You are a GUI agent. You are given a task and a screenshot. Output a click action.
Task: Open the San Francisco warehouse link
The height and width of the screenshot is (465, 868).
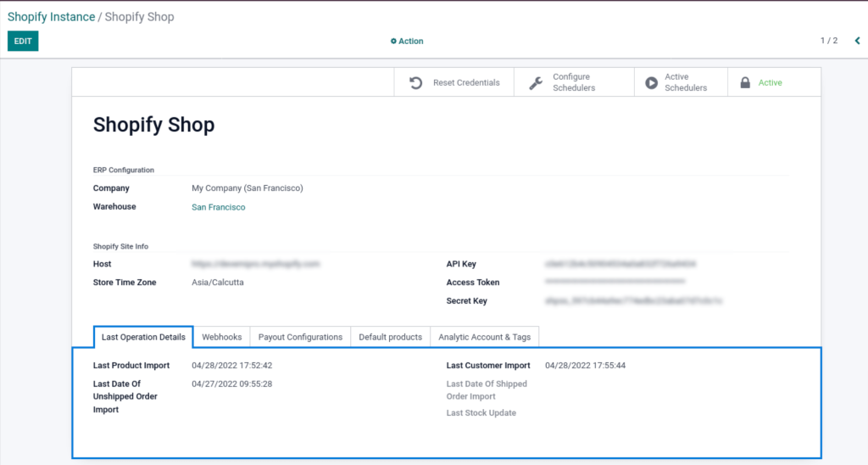(218, 207)
